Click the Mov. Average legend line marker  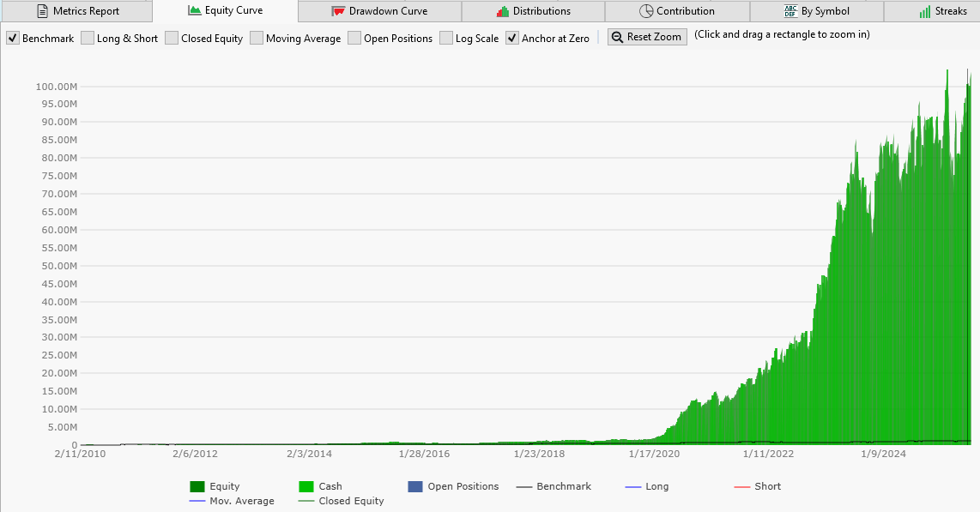(197, 501)
